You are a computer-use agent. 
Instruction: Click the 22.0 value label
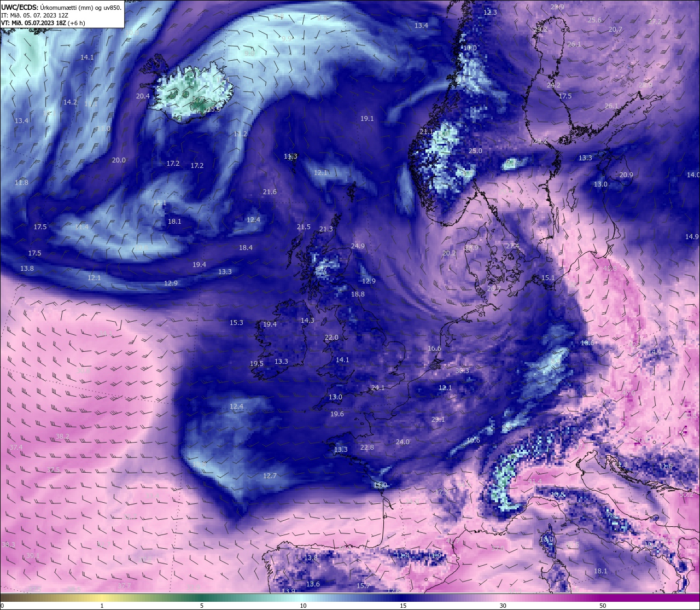pos(331,338)
